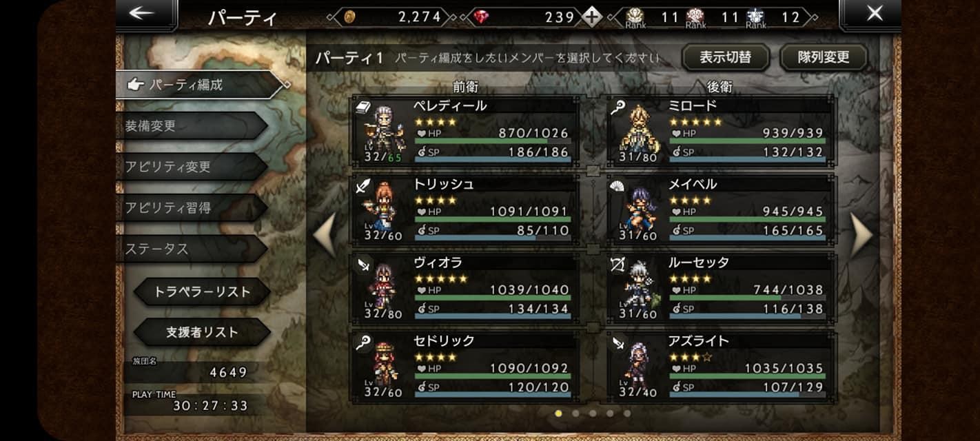Select ペレディール's scholar book job icon
The width and height of the screenshot is (980, 441).
pyautogui.click(x=363, y=107)
